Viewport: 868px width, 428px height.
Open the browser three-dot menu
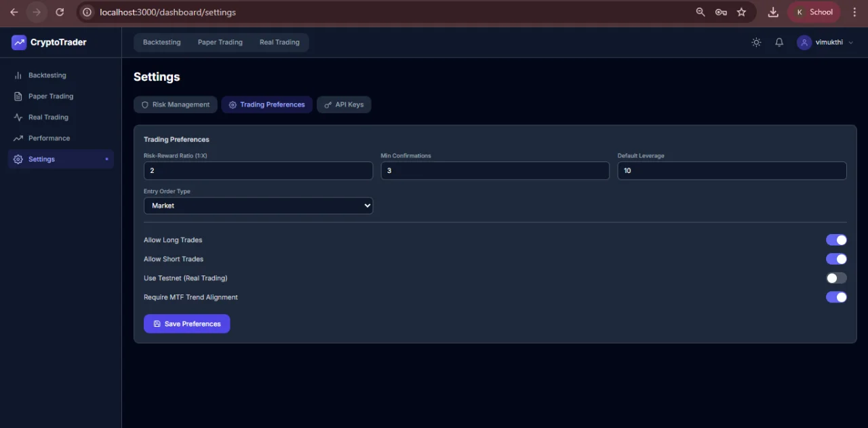[854, 12]
